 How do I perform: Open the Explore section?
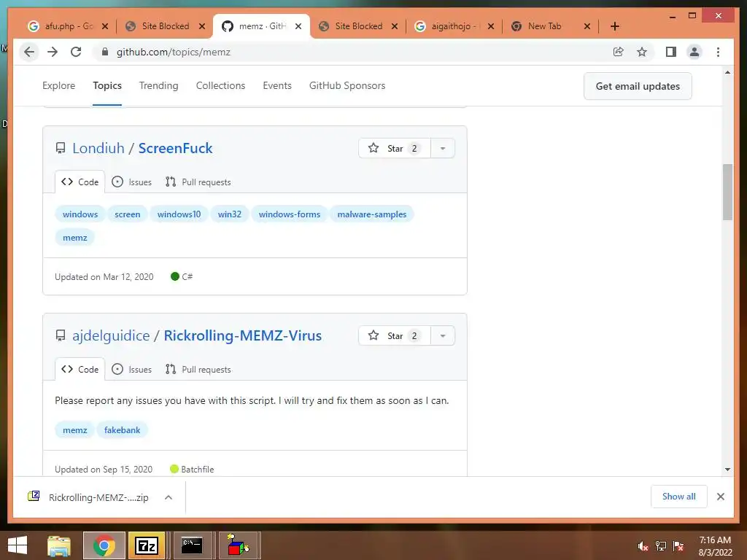pyautogui.click(x=58, y=86)
